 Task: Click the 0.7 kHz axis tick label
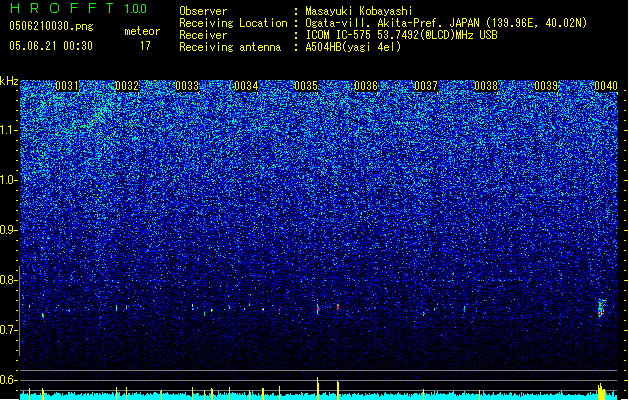pos(9,330)
